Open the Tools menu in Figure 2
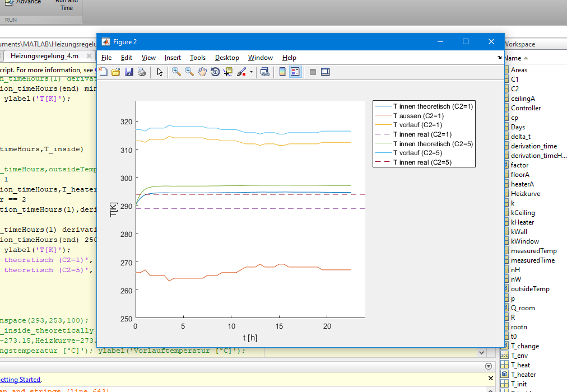567x392 pixels. [198, 58]
